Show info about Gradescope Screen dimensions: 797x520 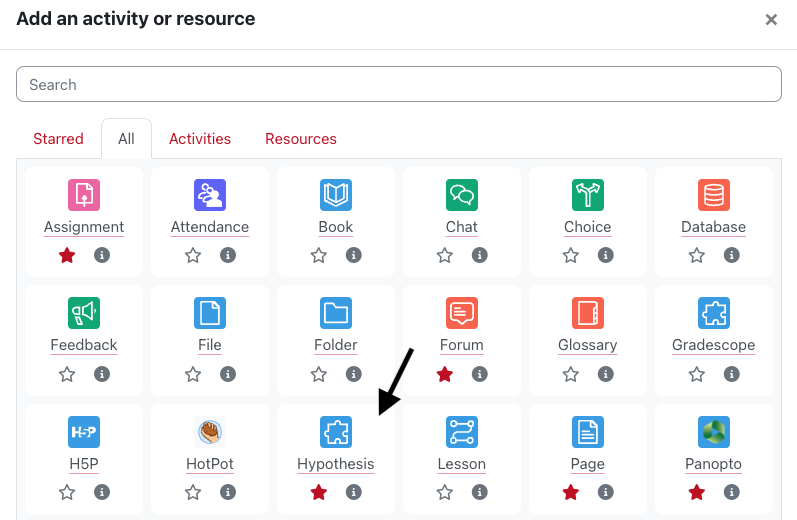[732, 374]
